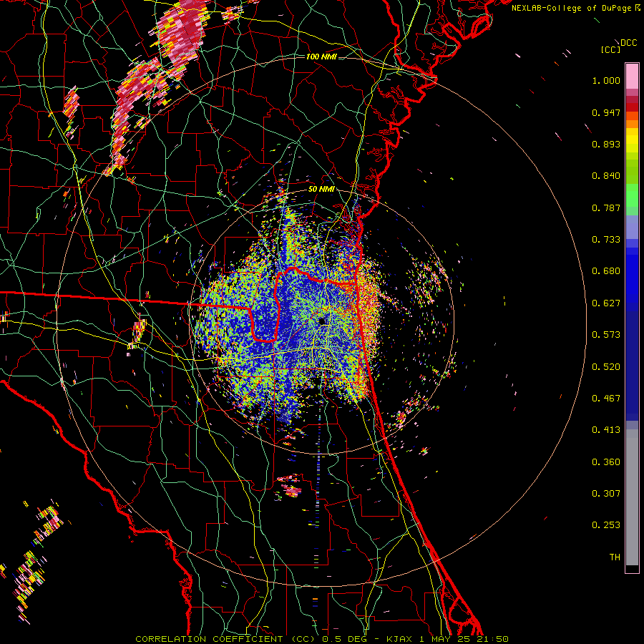This screenshot has height=644, width=644.
Task: Click the 0.520 scale value
Action: (x=606, y=367)
